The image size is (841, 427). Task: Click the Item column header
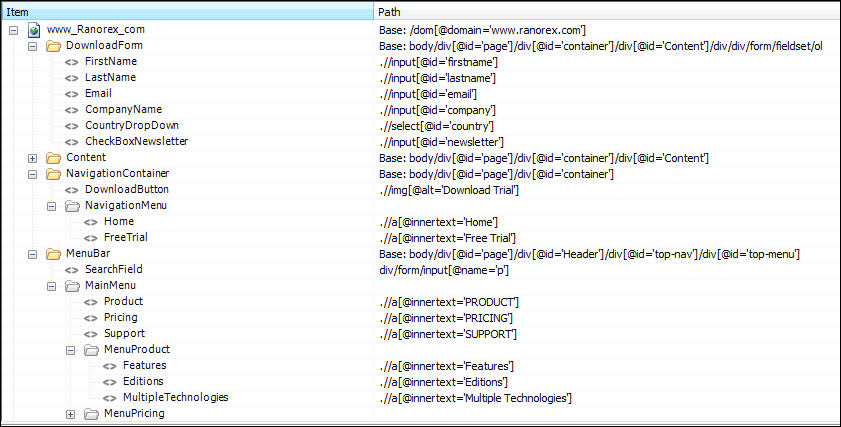[187, 12]
